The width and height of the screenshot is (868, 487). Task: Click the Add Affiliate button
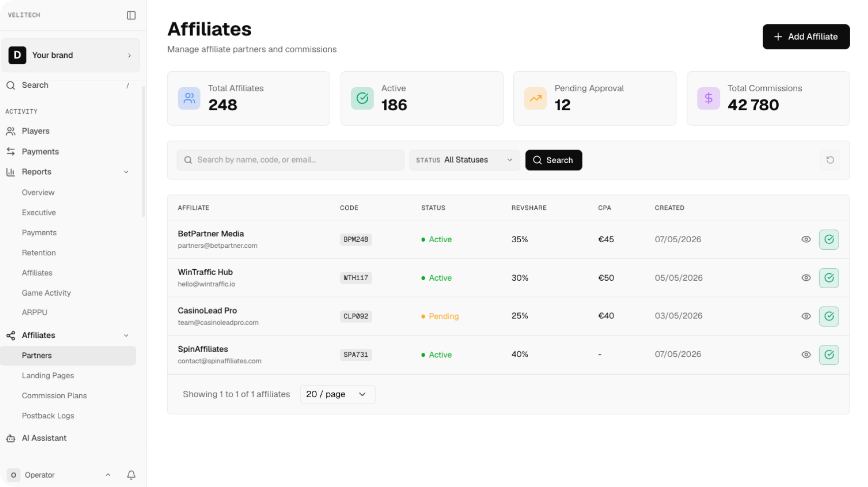806,37
